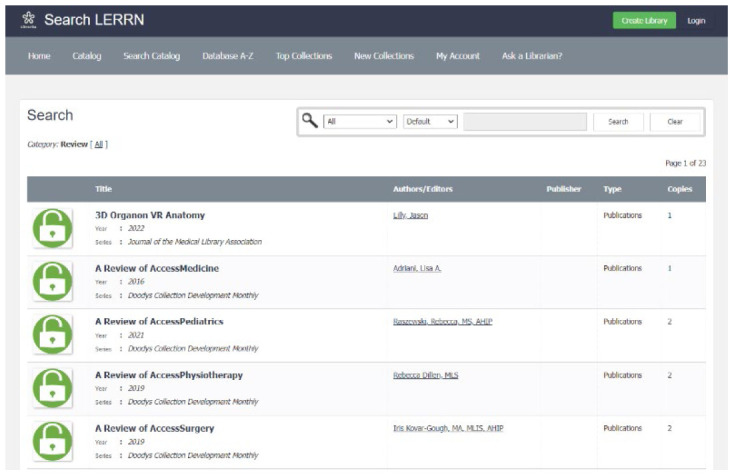This screenshot has height=476, width=734.
Task: Click the Publisher column header
Action: tap(564, 189)
